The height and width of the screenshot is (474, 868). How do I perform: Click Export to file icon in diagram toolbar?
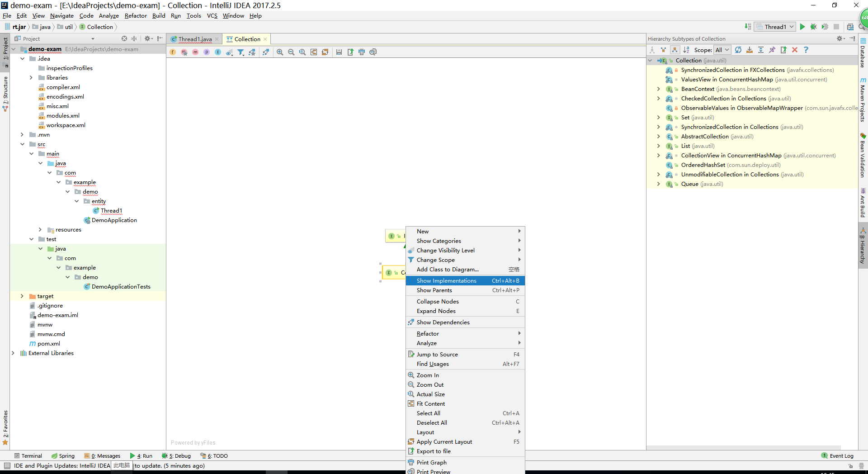click(x=350, y=52)
